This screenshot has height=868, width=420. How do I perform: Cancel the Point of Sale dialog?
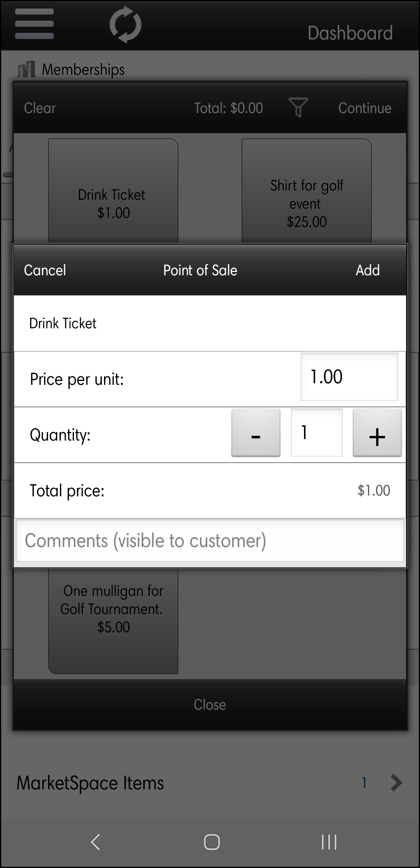(45, 270)
